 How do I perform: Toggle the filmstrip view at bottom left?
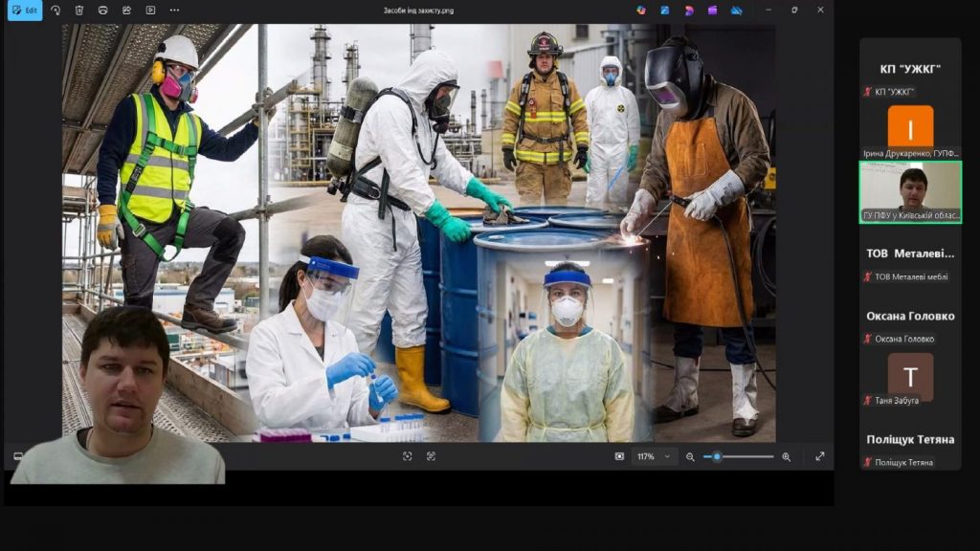(x=17, y=456)
